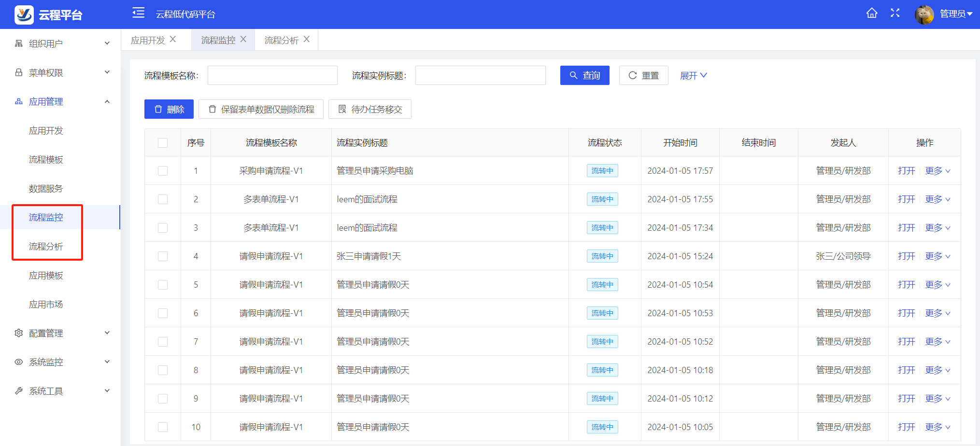This screenshot has width=980, height=446.
Task: Click the 系统监控 eye icon
Action: click(x=19, y=362)
